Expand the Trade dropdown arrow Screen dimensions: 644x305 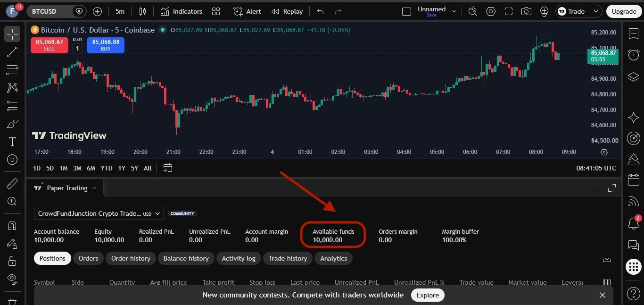coord(596,11)
